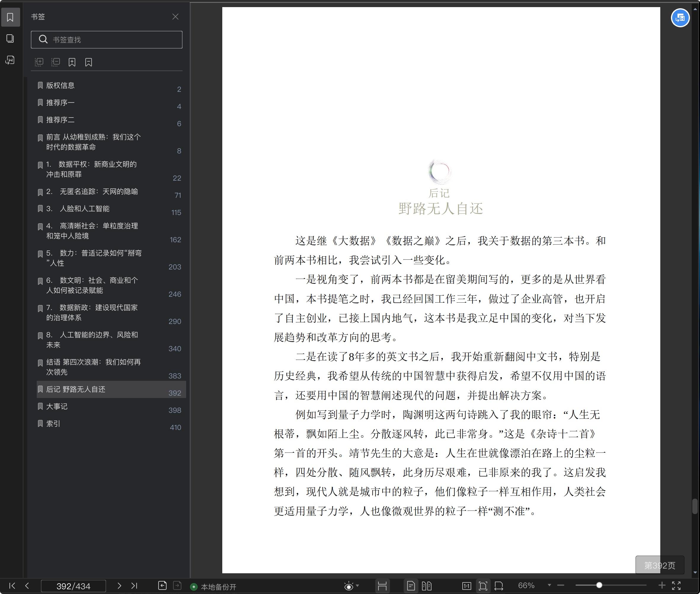700x594 pixels.
Task: Open chapter 3 人脸和人工智能 bookmark
Action: coord(111,209)
